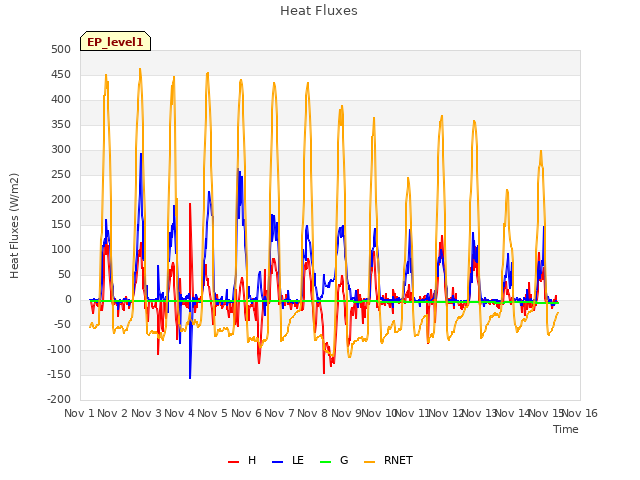Click the 400 y-axis tick label
Viewport: 640px width, 480px height.
point(61,100)
